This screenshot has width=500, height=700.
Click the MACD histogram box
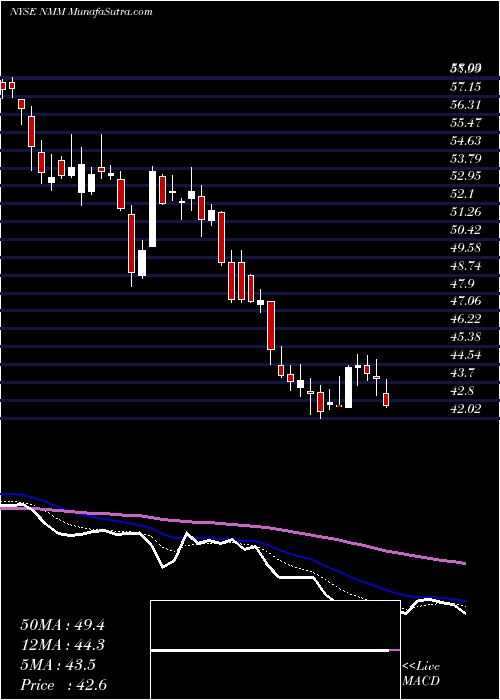tap(275, 650)
